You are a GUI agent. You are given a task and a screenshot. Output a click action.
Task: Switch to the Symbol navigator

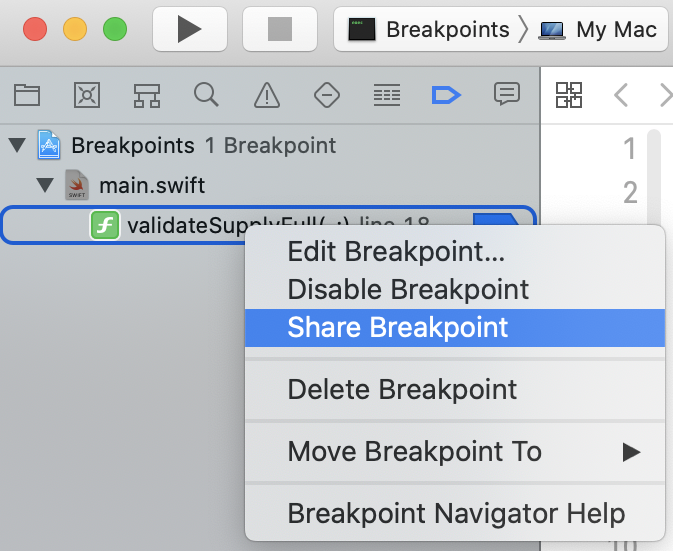(x=147, y=95)
